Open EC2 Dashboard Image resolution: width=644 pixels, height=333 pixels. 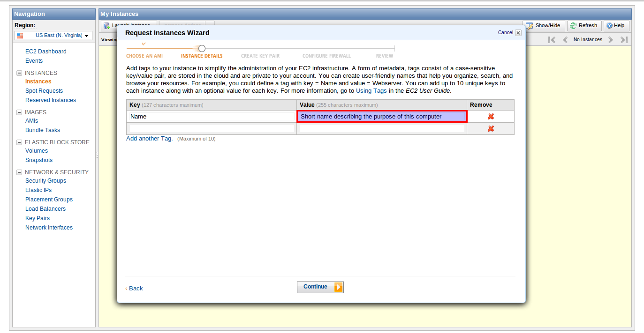pos(46,52)
